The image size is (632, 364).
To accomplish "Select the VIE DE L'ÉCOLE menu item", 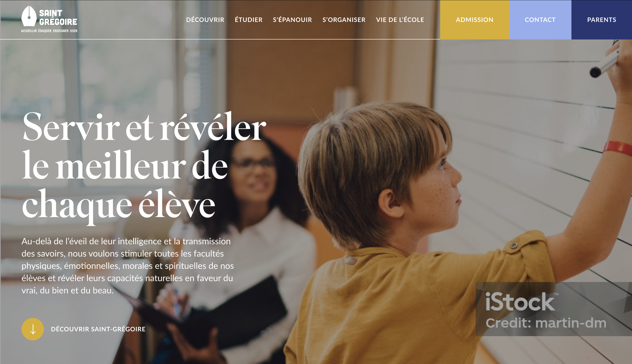I will [x=400, y=20].
